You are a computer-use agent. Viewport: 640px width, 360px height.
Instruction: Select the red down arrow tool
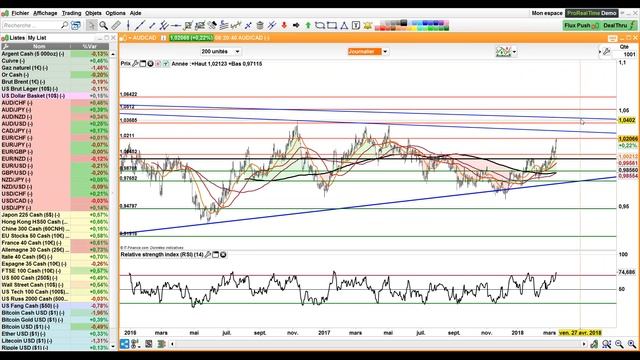click(x=284, y=25)
